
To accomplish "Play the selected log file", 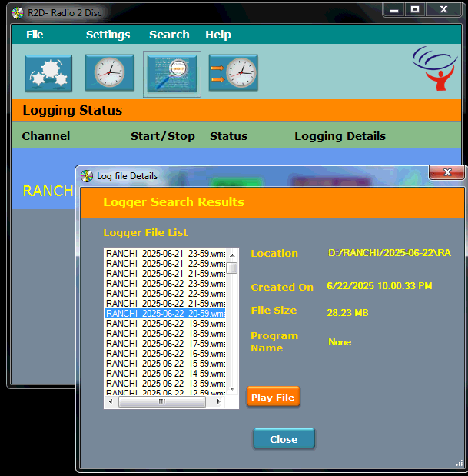I will pos(273,397).
